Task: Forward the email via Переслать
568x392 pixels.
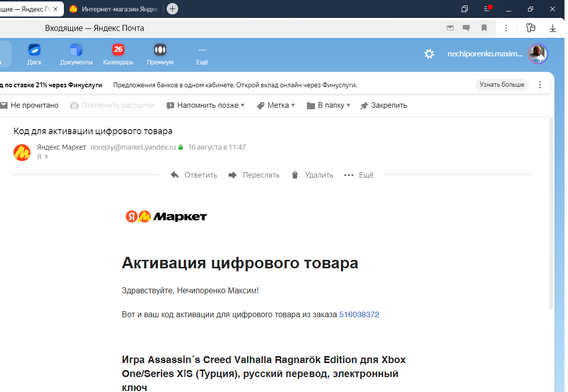Action: tap(254, 175)
